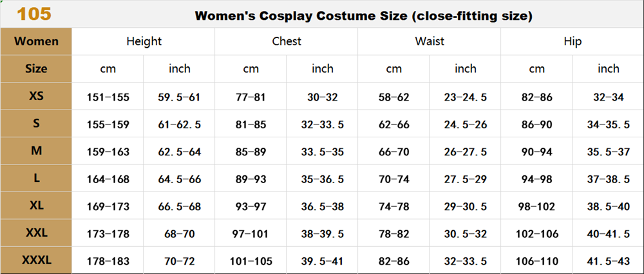Select the 33.5-35 chest inch cell
This screenshot has width=644, height=274.
click(x=323, y=152)
